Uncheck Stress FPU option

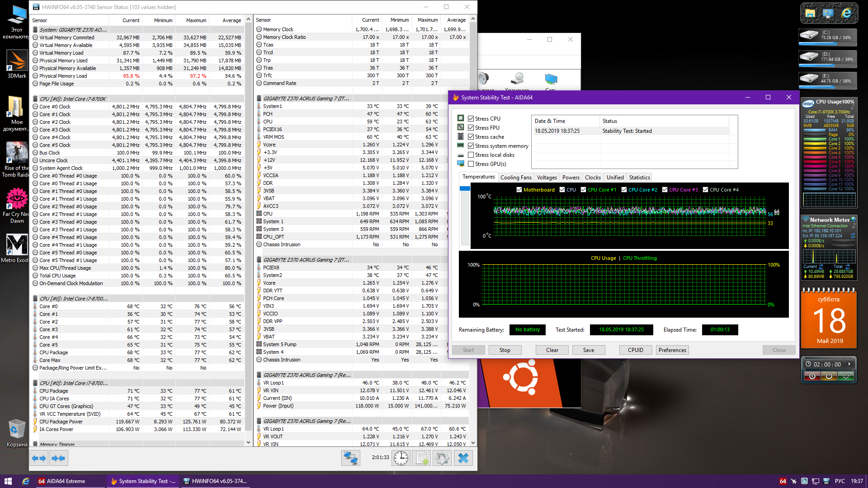click(471, 128)
